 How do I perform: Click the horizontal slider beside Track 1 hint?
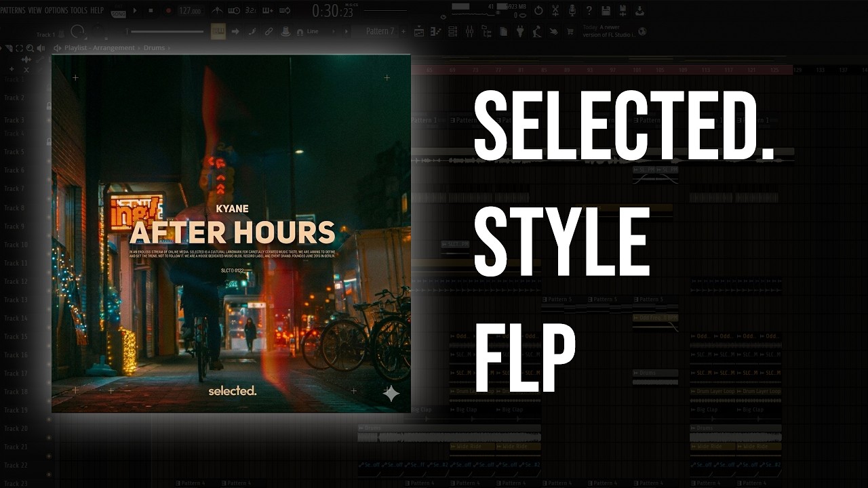pyautogui.click(x=164, y=32)
